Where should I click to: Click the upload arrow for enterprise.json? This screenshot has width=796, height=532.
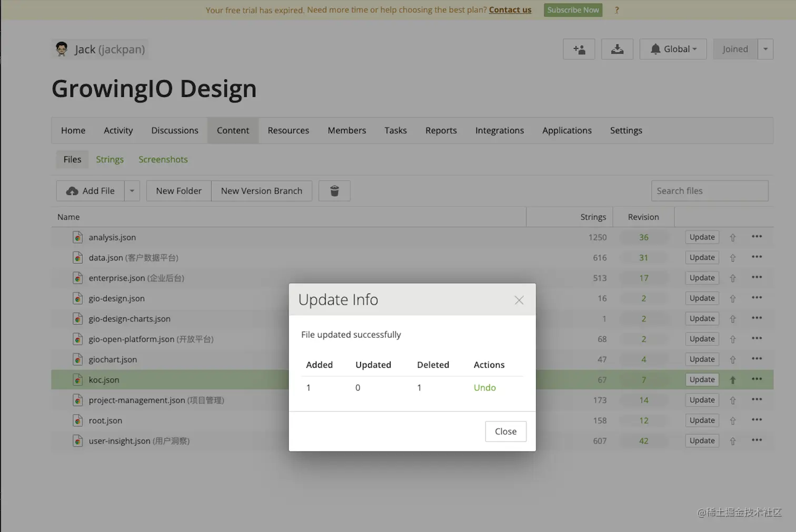click(732, 278)
